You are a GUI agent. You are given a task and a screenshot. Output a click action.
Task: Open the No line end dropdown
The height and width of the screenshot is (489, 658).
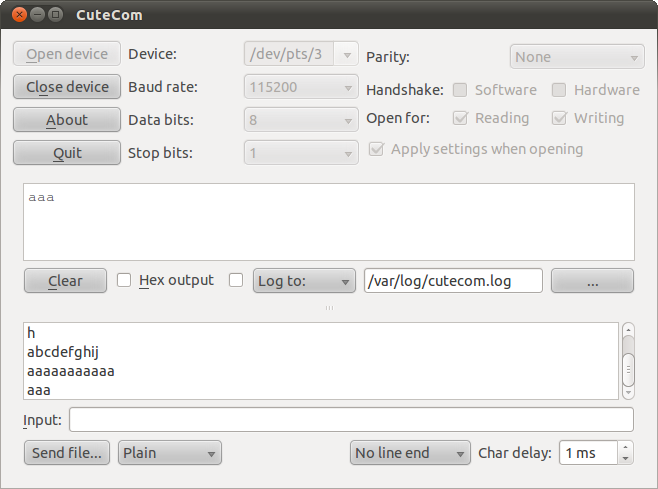(x=410, y=453)
